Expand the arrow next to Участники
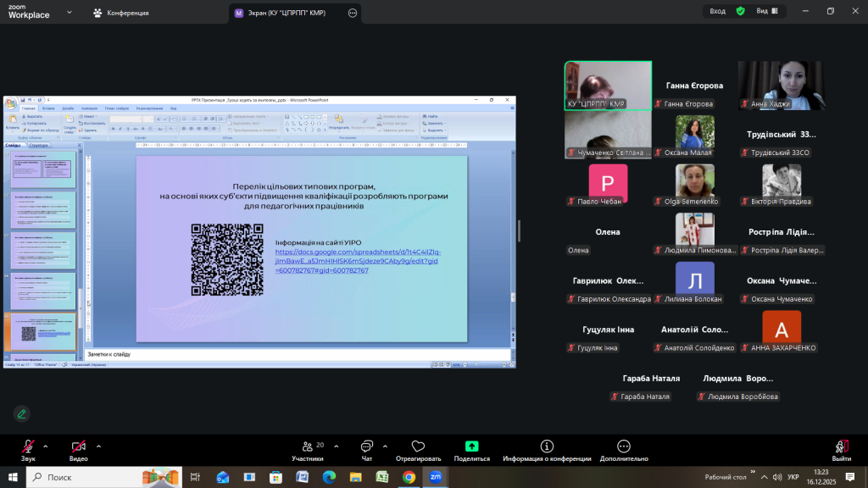Screen dimensions: 868x488 coord(337,446)
